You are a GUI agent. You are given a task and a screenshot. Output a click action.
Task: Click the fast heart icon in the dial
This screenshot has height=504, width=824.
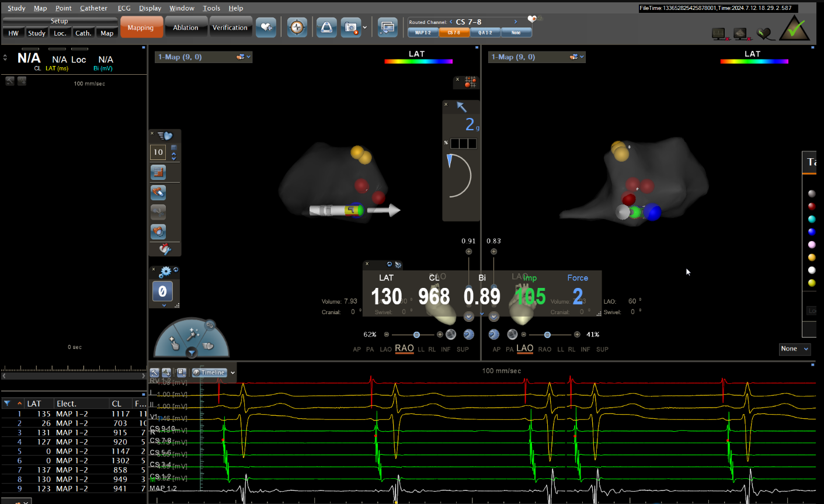(x=209, y=346)
